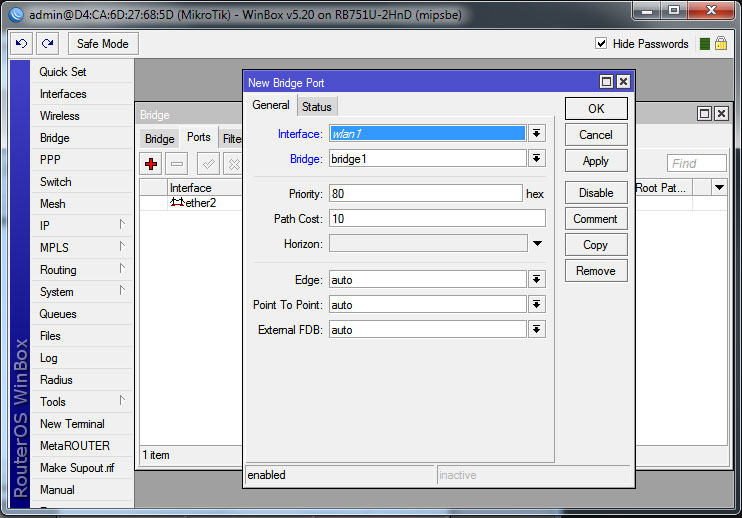Open Wireless in the left sidebar menu
742x518 pixels.
point(60,116)
